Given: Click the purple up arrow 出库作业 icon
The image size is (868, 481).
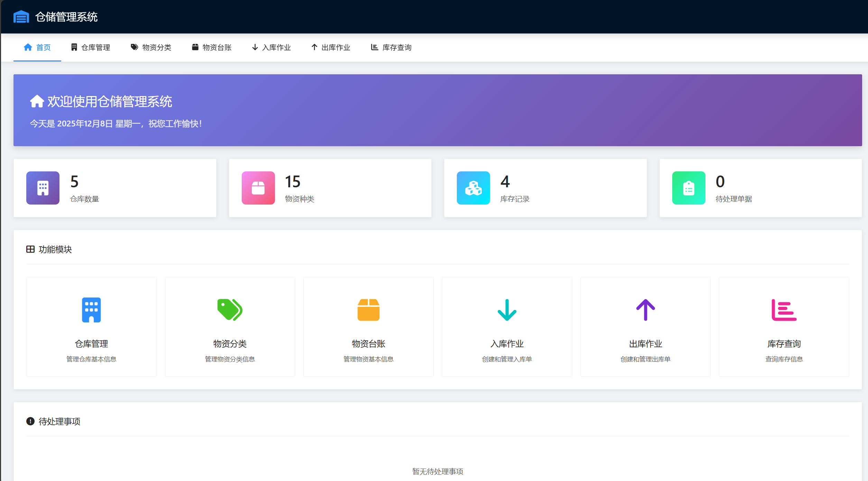Looking at the screenshot, I should pos(645,310).
